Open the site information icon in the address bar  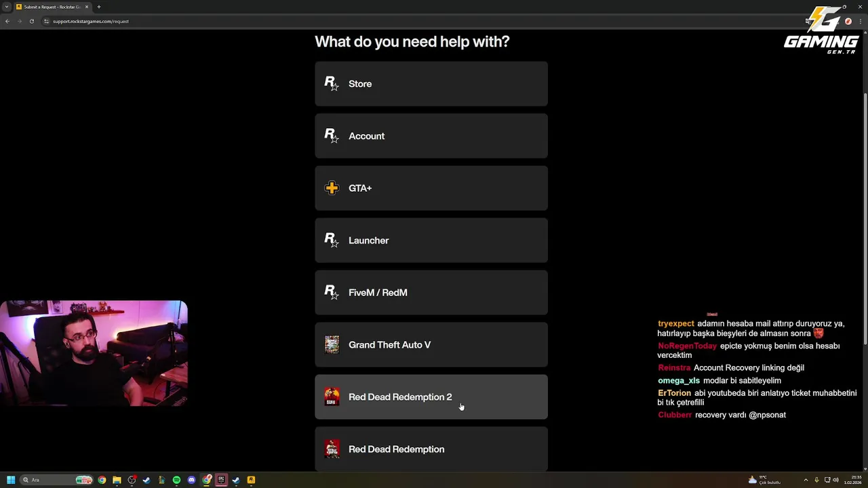point(47,21)
